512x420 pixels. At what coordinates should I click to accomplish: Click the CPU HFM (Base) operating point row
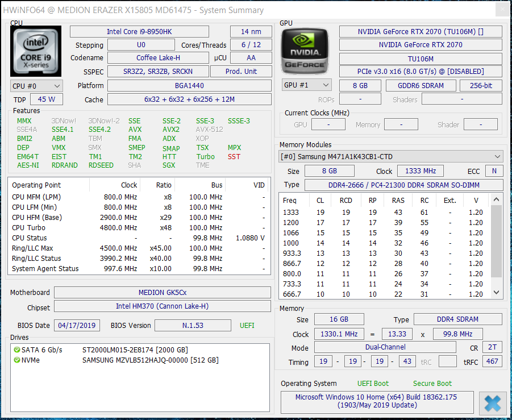[x=139, y=217]
